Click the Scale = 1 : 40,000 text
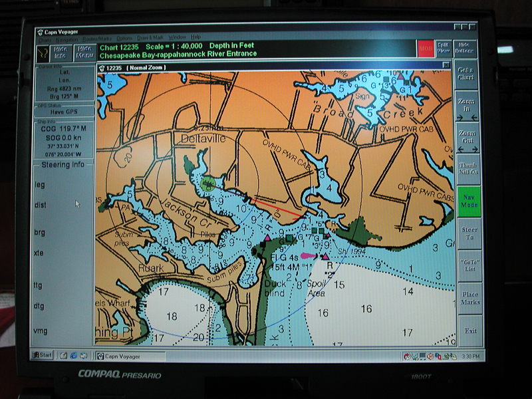This screenshot has width=532, height=399. (174, 46)
